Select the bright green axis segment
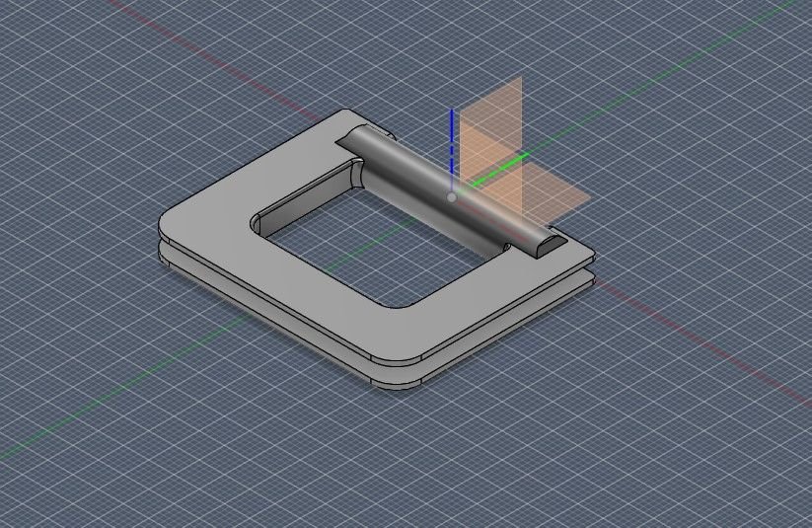Image resolution: width=812 pixels, height=528 pixels. coord(498,169)
